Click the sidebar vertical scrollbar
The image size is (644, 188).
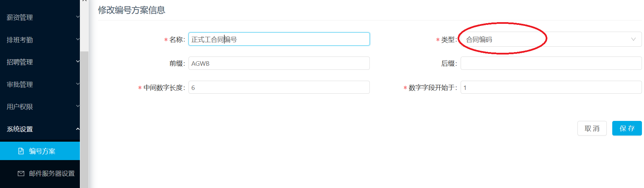pos(84,119)
